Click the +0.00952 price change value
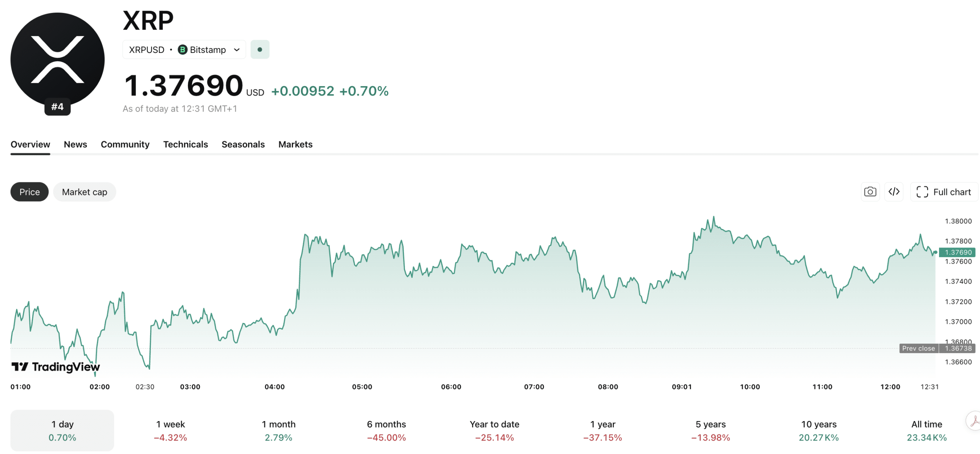The width and height of the screenshot is (980, 454). (303, 91)
